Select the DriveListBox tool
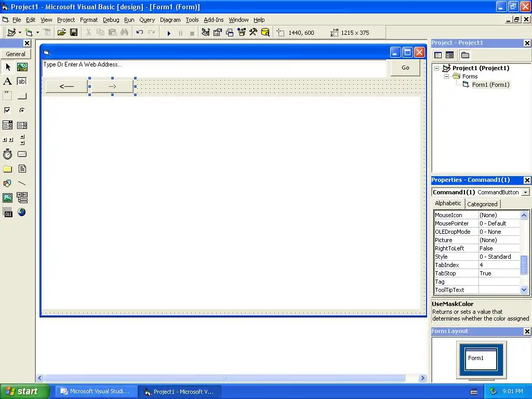Screen dimensions: 532x399 (22, 154)
